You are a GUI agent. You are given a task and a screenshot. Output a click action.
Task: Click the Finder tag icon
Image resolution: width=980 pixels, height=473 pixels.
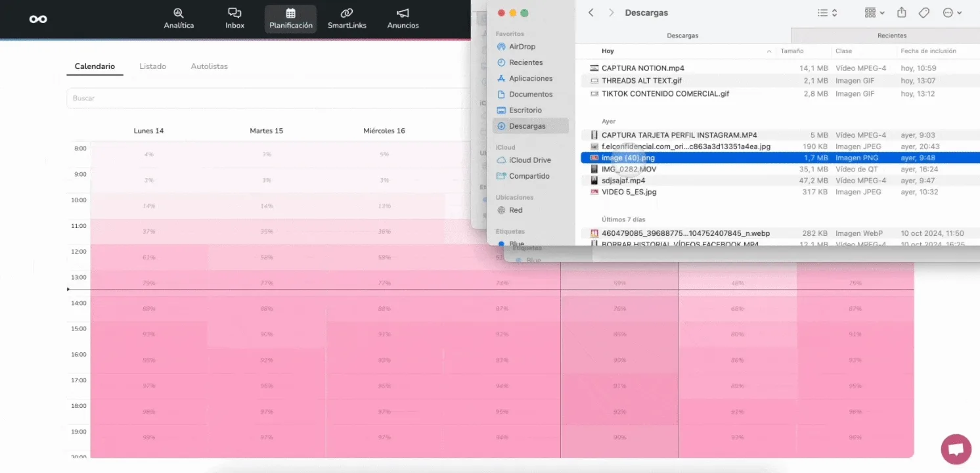[x=924, y=12]
